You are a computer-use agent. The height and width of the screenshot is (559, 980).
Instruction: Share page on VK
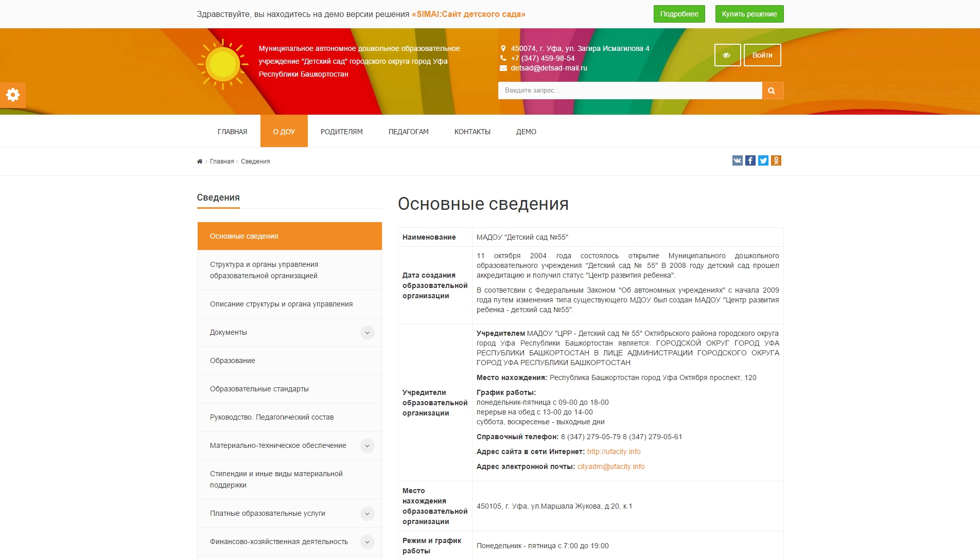pos(737,160)
